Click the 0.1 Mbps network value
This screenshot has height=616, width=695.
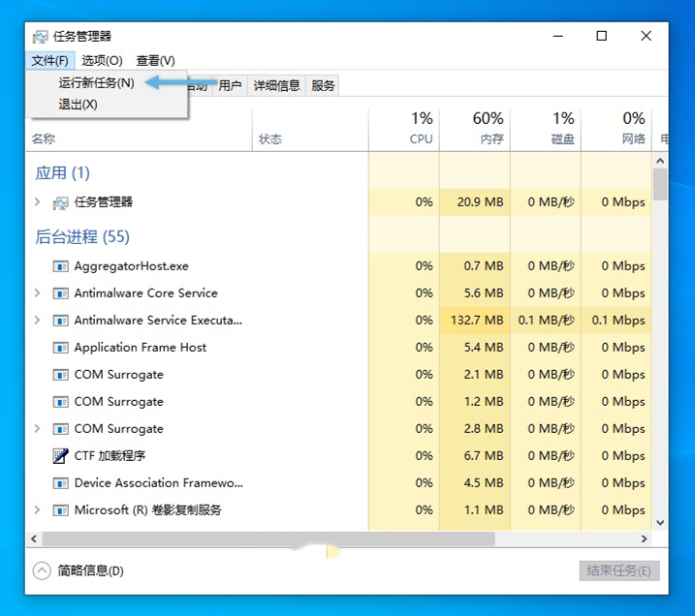click(618, 321)
